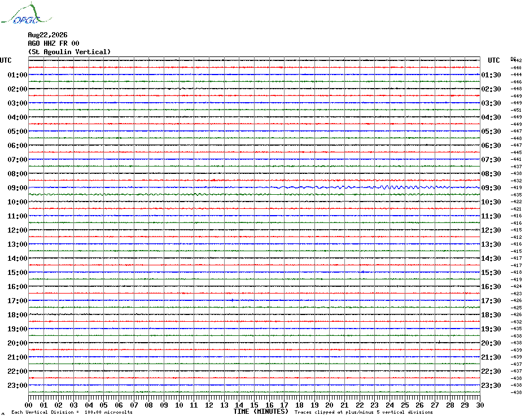Click the 00 minute tick label
This screenshot has height=420, width=525.
pos(29,405)
